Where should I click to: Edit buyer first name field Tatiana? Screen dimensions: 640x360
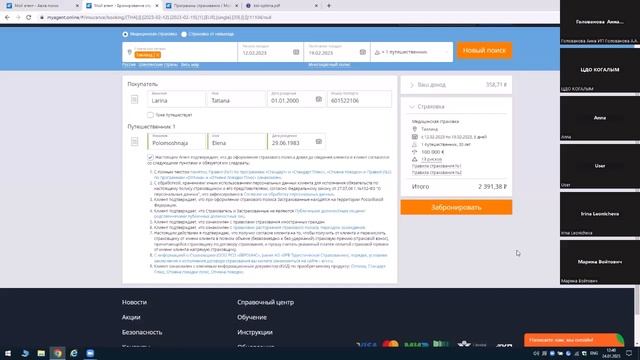(x=236, y=99)
